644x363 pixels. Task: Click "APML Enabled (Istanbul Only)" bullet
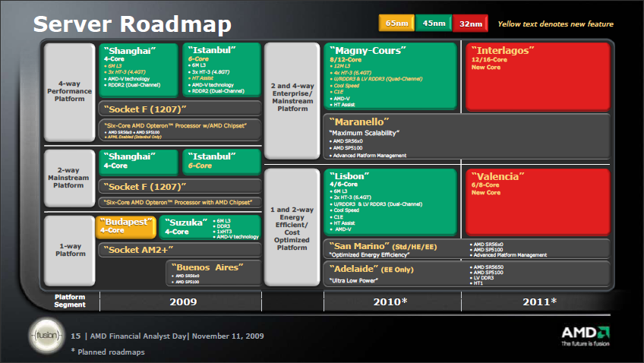134,137
